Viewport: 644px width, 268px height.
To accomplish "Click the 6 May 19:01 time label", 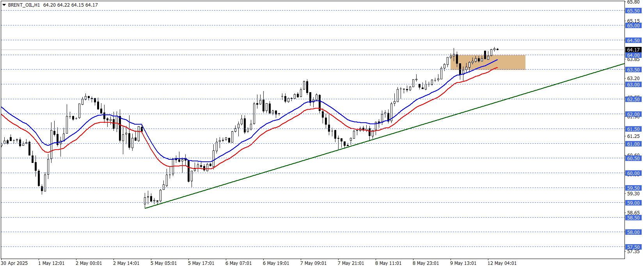I will 276,263.
